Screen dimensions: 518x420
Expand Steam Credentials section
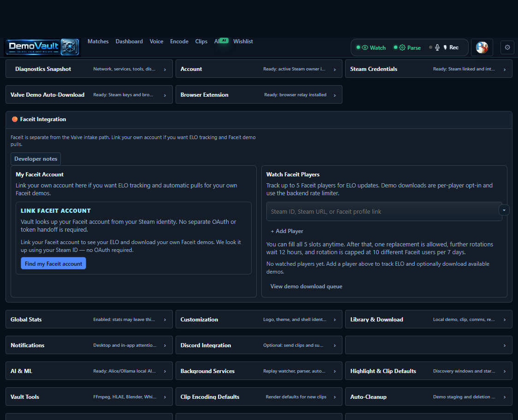(x=429, y=69)
